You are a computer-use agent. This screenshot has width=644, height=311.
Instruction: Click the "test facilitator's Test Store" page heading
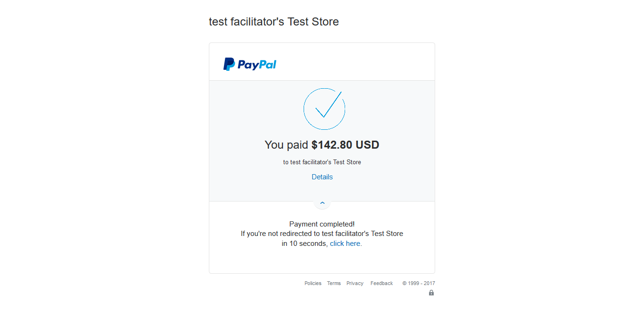point(274,22)
